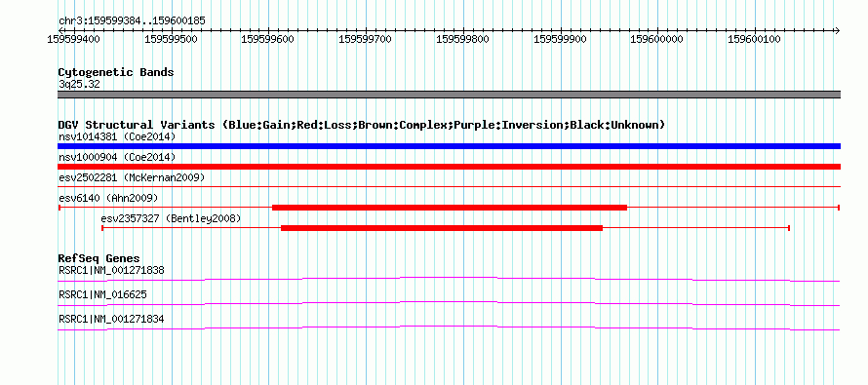Click the thin red line for esv2502281
868x385 pixels.
[x=449, y=187]
